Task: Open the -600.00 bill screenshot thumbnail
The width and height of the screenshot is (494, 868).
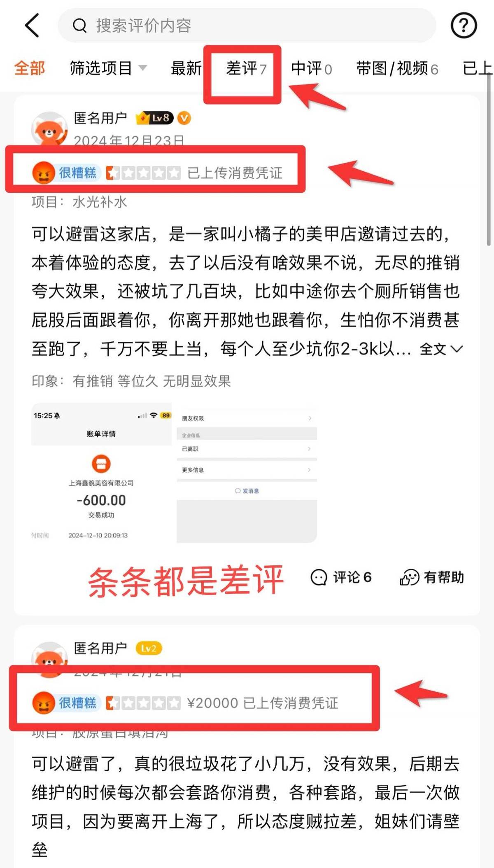Action: tap(101, 473)
